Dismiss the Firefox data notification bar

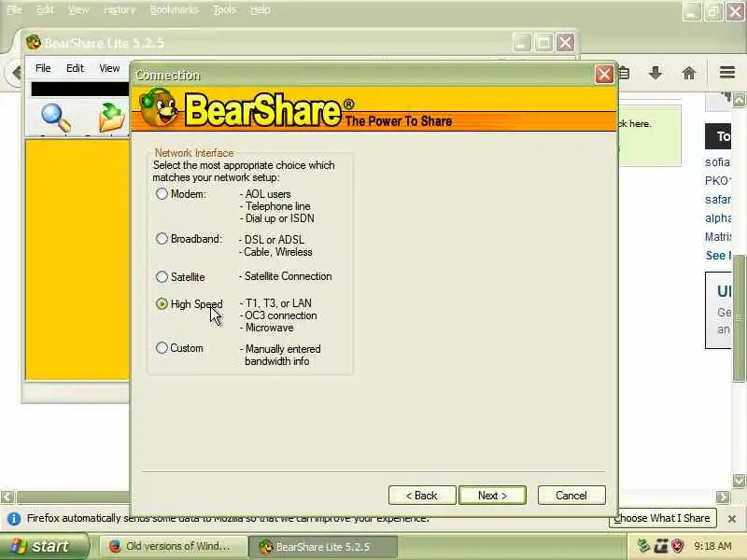[732, 519]
